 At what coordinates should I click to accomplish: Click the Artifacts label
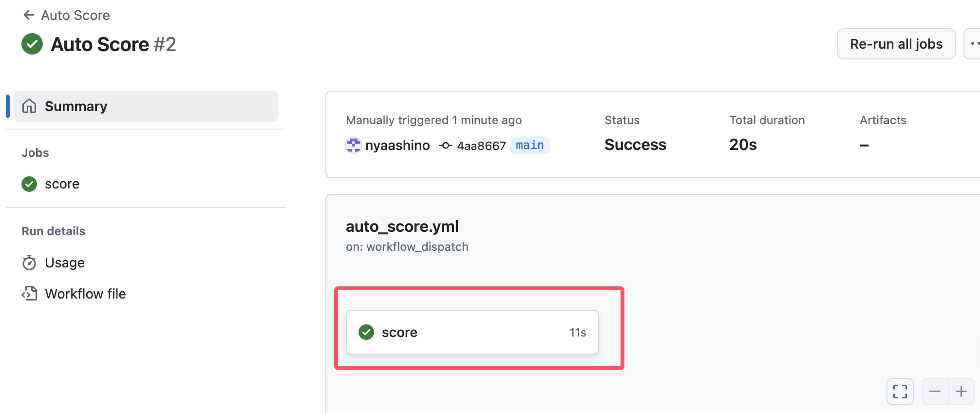pyautogui.click(x=883, y=120)
